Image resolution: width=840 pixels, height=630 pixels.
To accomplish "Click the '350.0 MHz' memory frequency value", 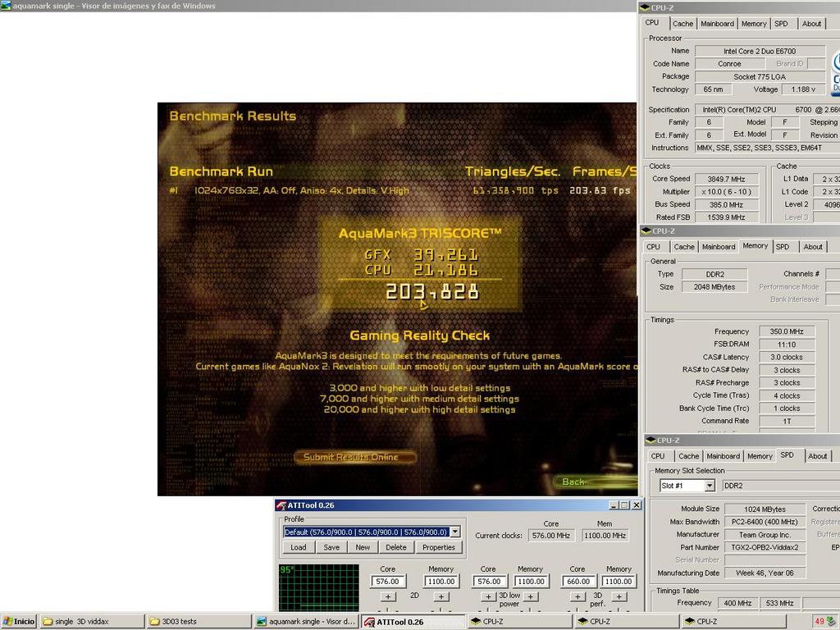I will 787,331.
